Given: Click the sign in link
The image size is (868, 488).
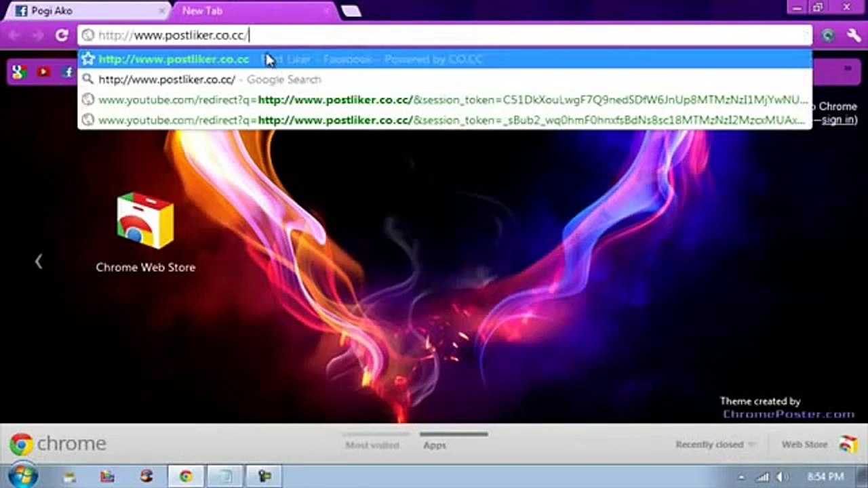Looking at the screenshot, I should 838,120.
